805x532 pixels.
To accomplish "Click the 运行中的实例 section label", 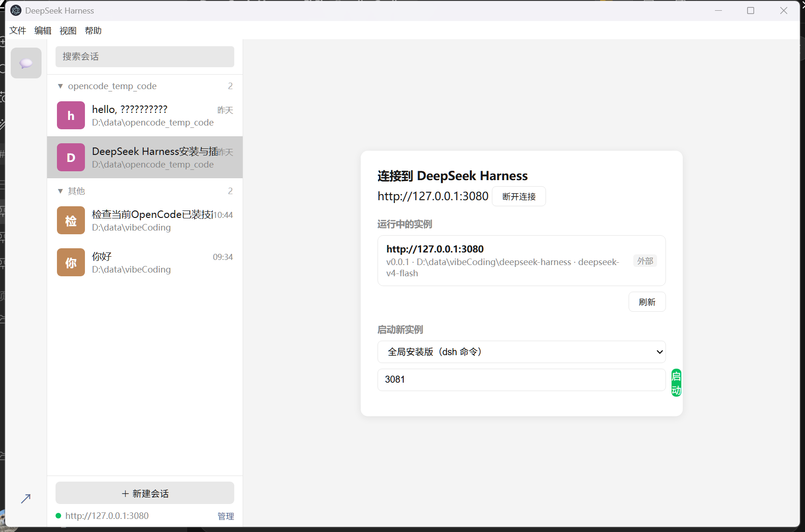I will tap(405, 224).
